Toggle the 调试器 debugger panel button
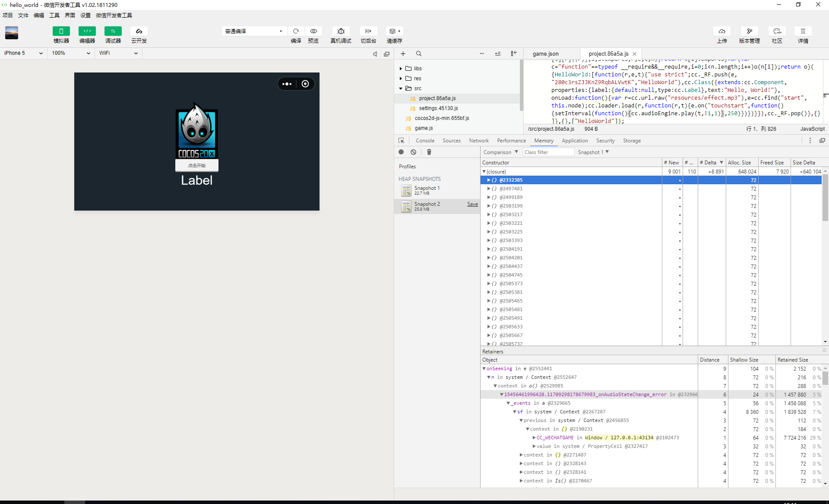This screenshot has width=829, height=504. [113, 31]
